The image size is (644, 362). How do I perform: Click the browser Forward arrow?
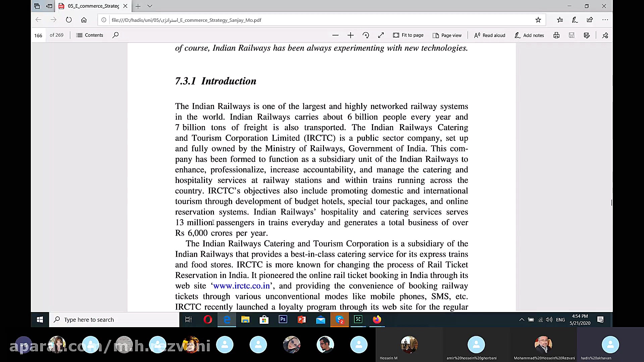click(x=53, y=20)
